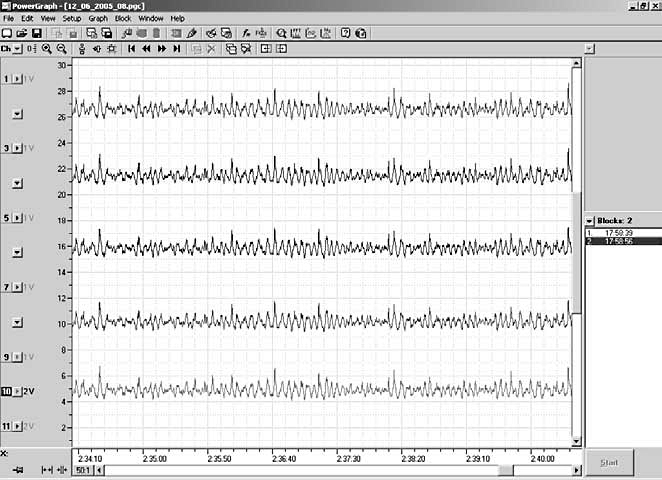Click the palette settings icon
662x480 pixels.
(211, 33)
